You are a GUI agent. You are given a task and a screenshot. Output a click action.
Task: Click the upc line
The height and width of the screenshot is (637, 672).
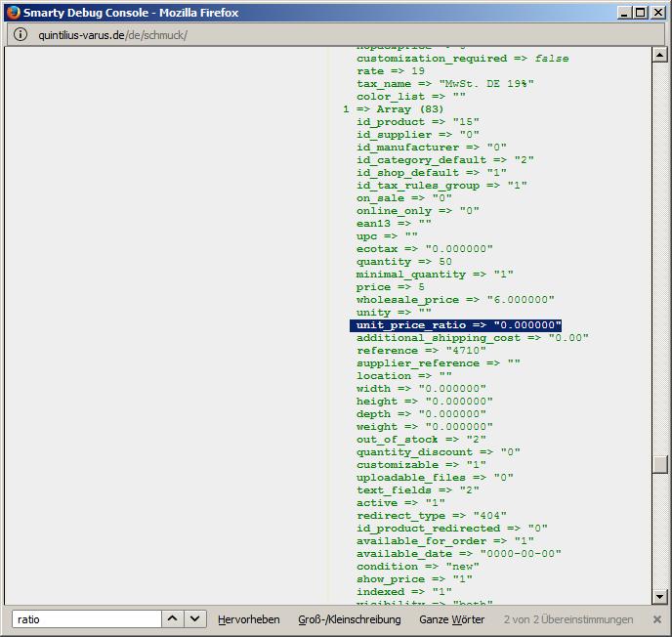pos(387,236)
